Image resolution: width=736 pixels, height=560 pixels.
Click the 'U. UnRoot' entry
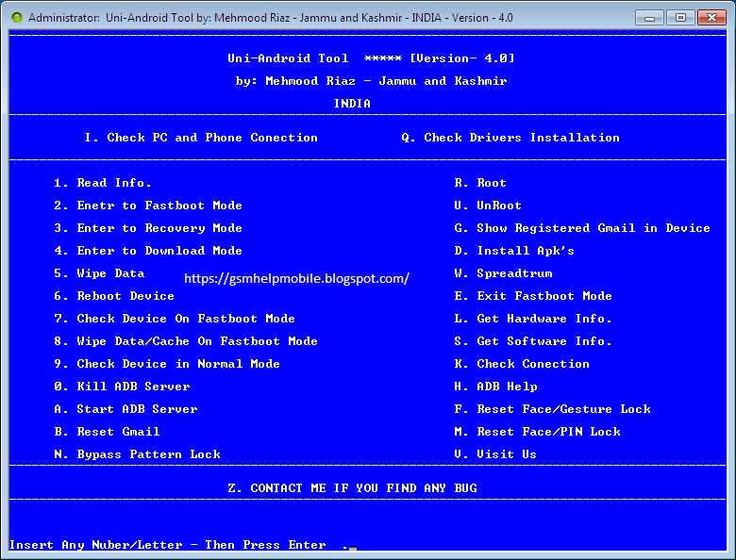point(488,205)
